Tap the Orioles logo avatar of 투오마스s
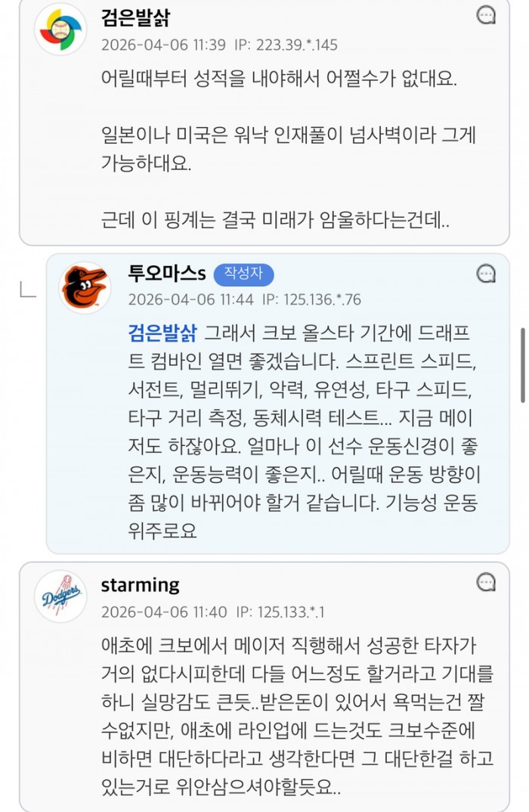 coord(85,288)
